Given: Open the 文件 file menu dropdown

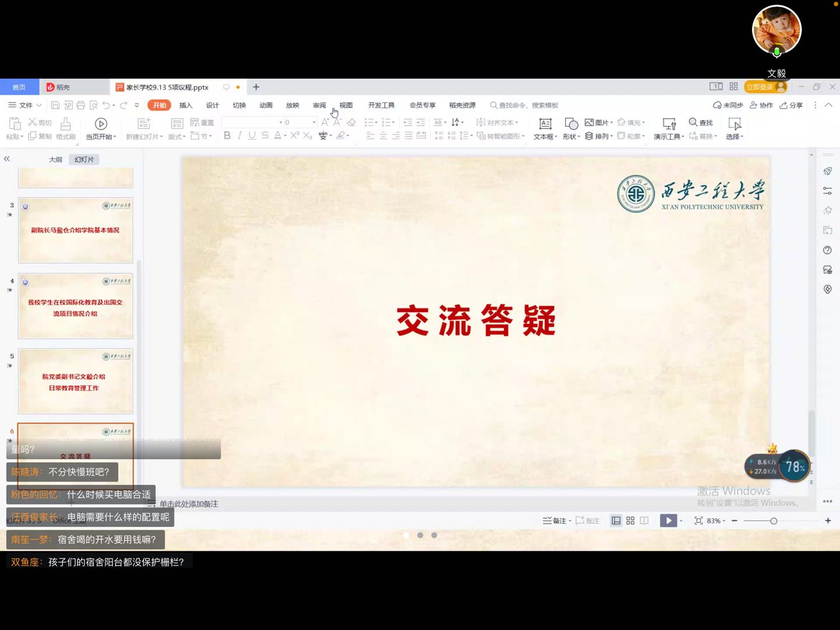Looking at the screenshot, I should tap(25, 106).
